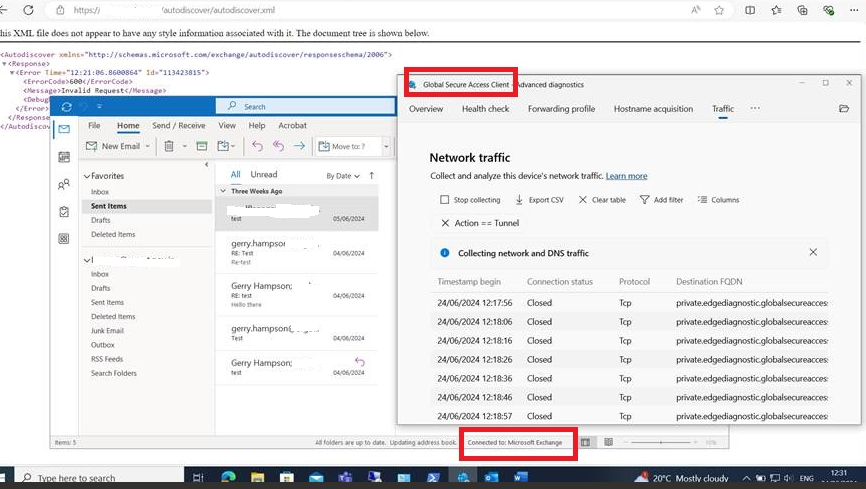Add page to favorites star in browser
The image size is (866, 489).
tap(719, 10)
